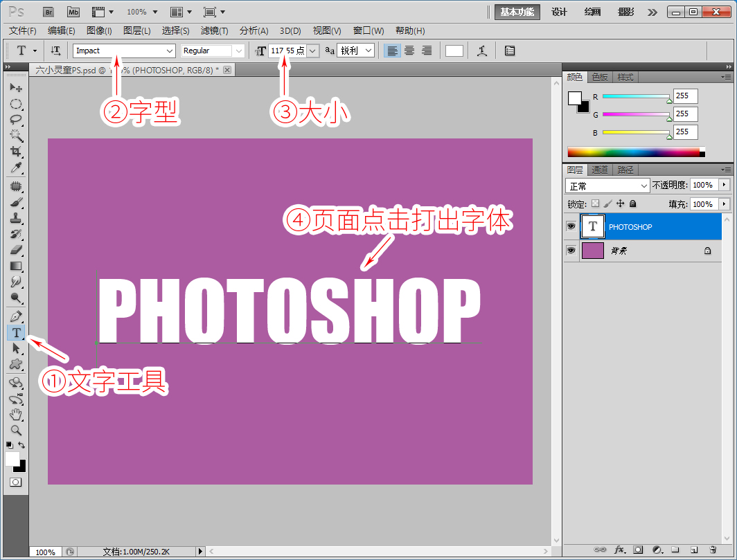
Task: Create a new layer
Action: point(694,550)
